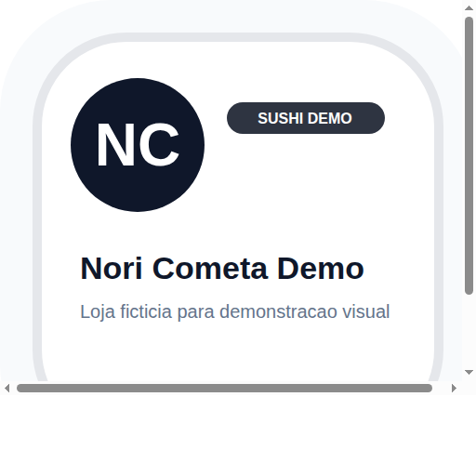Click the vertical scrollbar up arrow
The height and width of the screenshot is (476, 476).
click(x=469, y=8)
